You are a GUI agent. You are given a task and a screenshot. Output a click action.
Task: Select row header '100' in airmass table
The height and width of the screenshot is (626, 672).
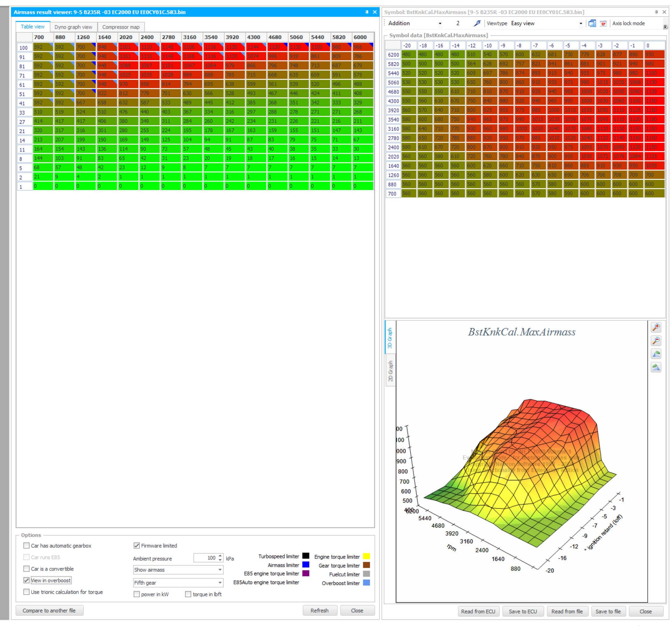point(24,48)
